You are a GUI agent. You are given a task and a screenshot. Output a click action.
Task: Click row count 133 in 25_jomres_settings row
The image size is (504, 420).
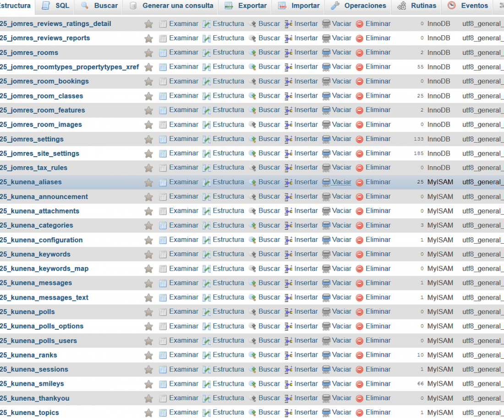point(418,139)
